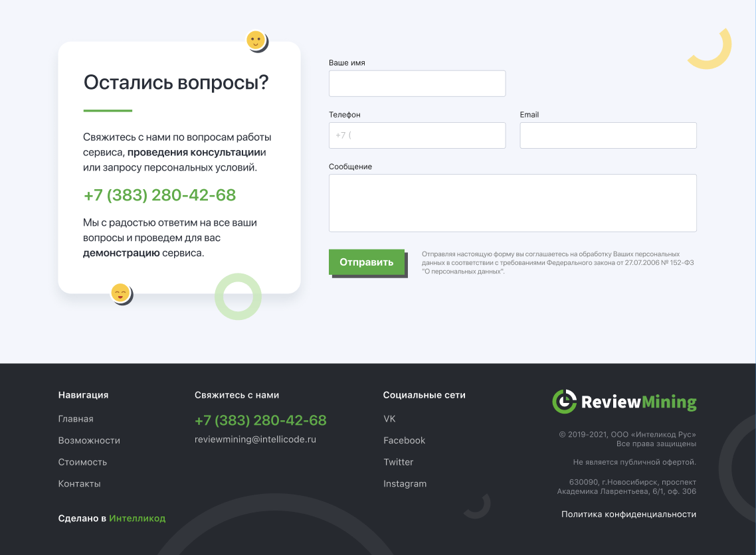Click the "Email" field label
The height and width of the screenshot is (555, 756).
coord(529,115)
